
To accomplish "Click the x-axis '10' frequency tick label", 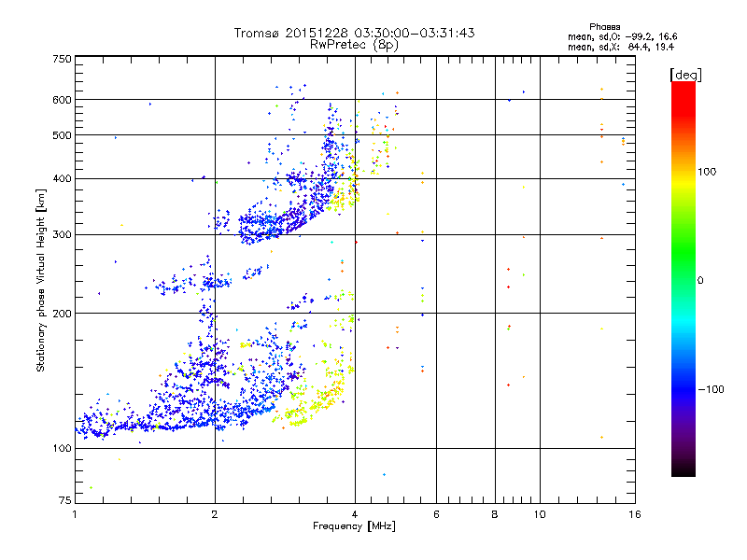I will (x=540, y=514).
